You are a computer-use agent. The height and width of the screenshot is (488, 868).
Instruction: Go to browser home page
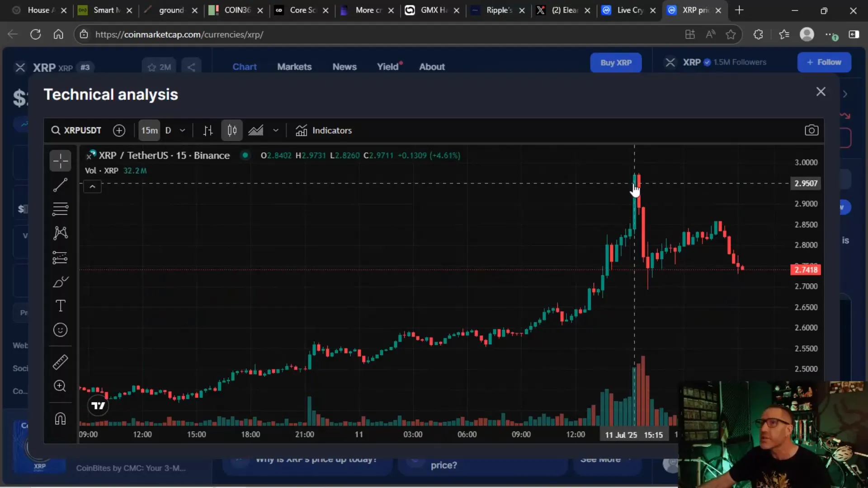[x=58, y=34]
